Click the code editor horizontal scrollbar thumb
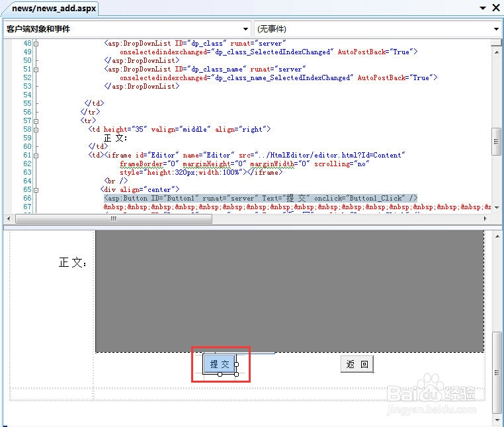 pos(114,219)
